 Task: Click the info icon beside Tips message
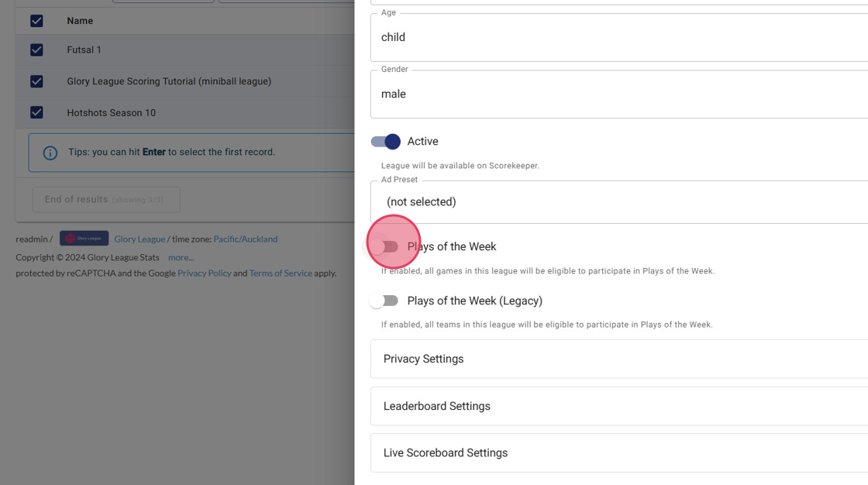click(50, 153)
